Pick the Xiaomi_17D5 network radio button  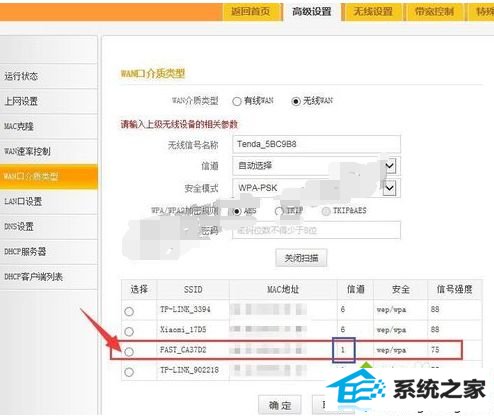(x=129, y=332)
